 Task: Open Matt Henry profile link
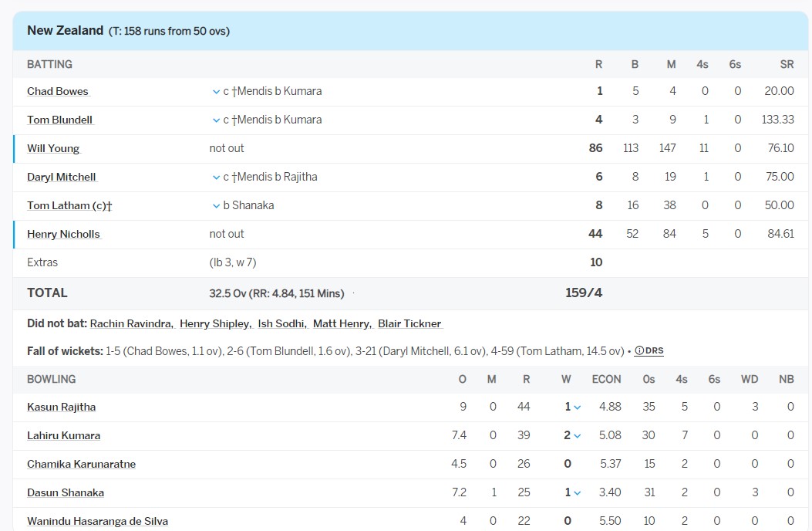(342, 323)
